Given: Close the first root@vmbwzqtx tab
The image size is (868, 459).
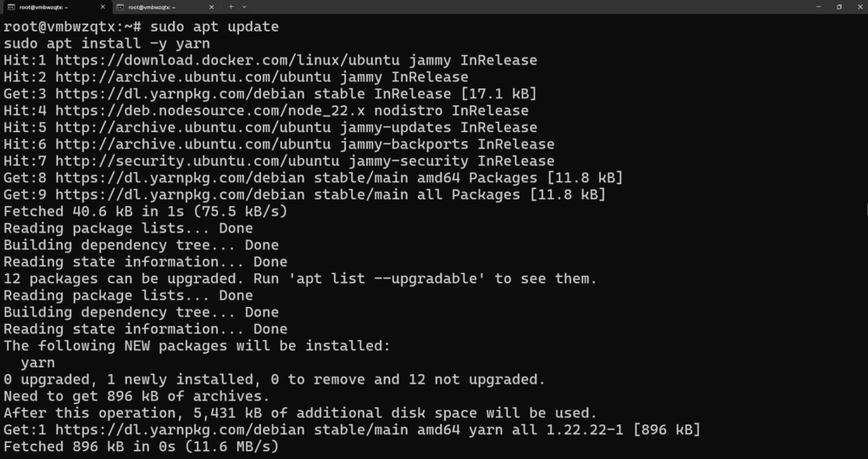Looking at the screenshot, I should (x=103, y=7).
